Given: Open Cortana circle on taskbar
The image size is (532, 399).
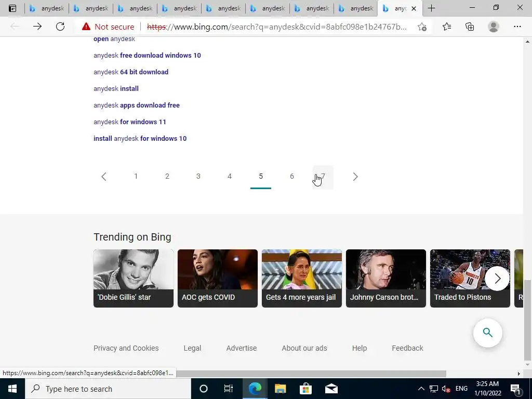Looking at the screenshot, I should point(203,389).
